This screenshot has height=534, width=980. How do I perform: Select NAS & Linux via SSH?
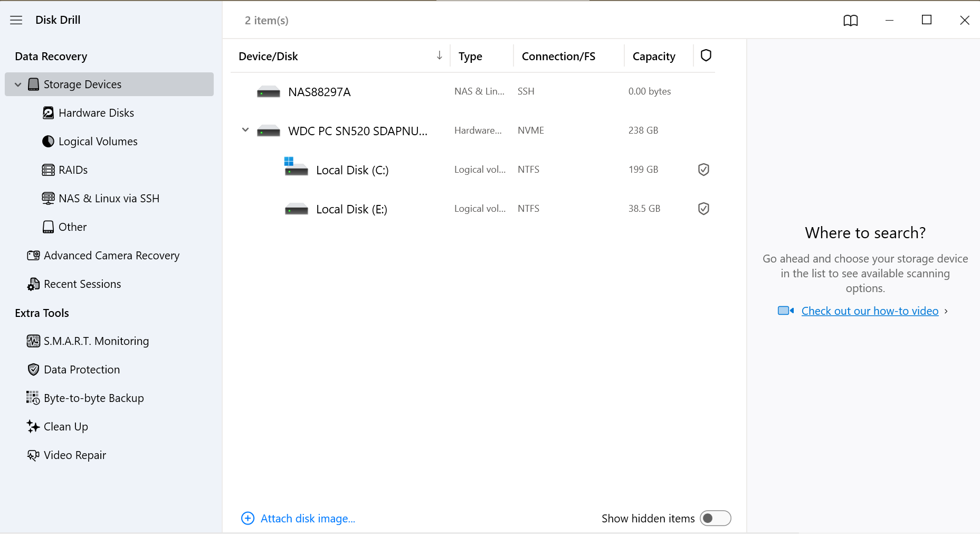click(x=109, y=199)
